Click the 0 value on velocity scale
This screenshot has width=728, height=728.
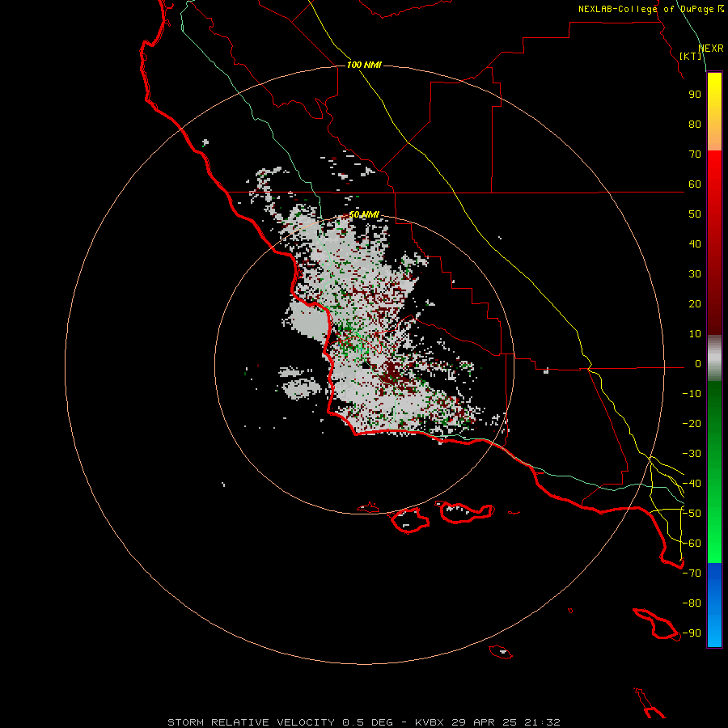[698, 364]
